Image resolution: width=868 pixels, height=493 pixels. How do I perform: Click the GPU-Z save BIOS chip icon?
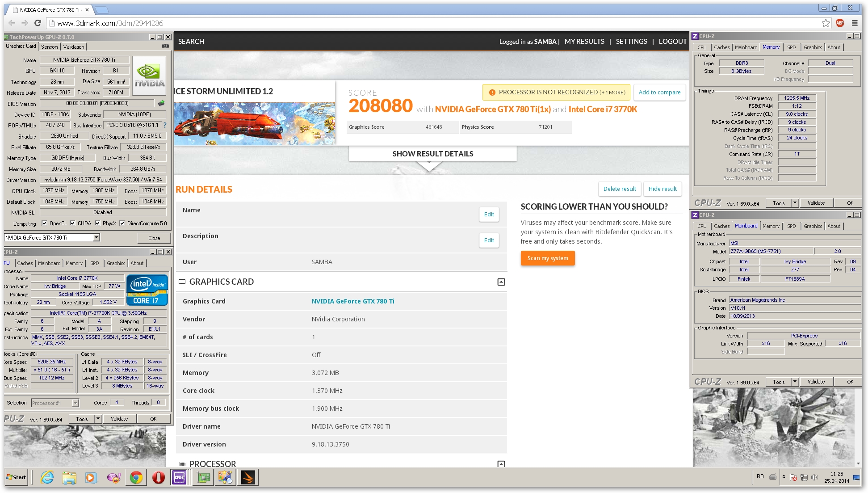click(161, 103)
